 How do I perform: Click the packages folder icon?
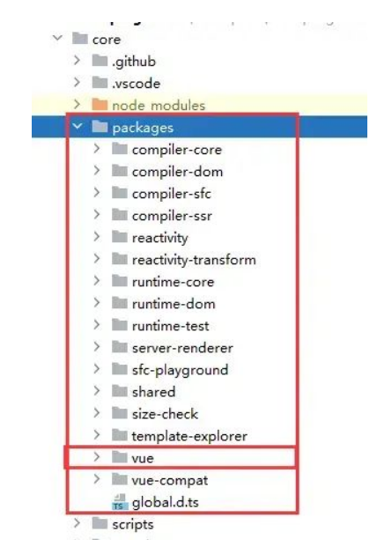point(100,127)
